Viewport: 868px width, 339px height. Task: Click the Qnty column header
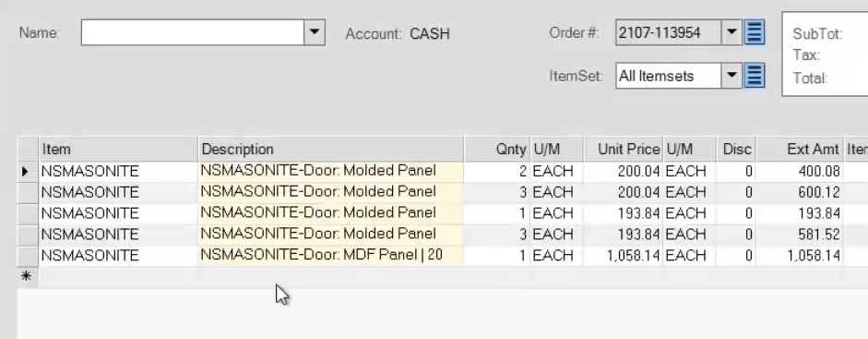(x=497, y=149)
